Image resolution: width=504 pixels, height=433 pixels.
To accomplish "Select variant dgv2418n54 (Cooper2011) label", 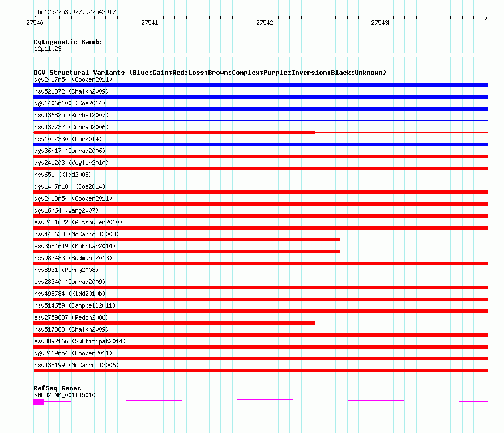I will point(73,198).
